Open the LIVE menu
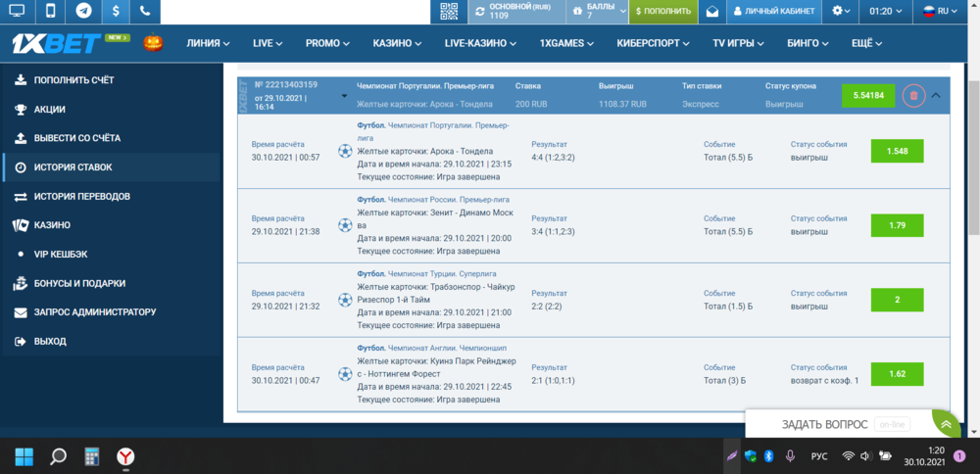 268,44
